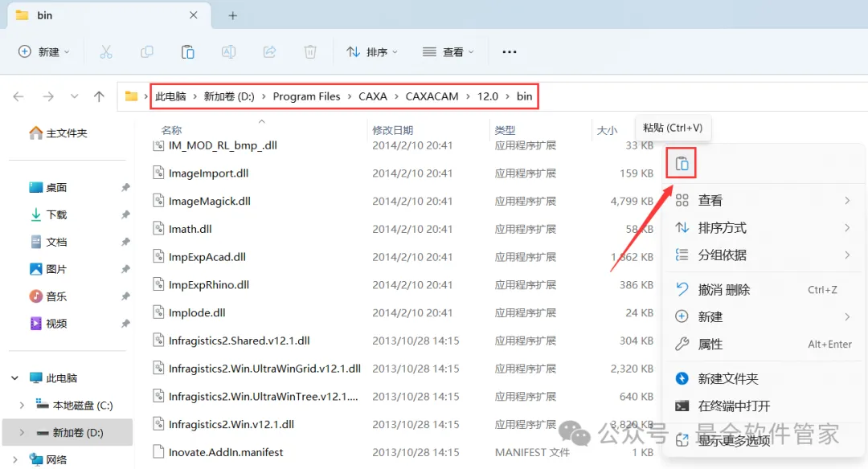
Task: Click the Cut scissors icon in toolbar
Action: point(106,52)
